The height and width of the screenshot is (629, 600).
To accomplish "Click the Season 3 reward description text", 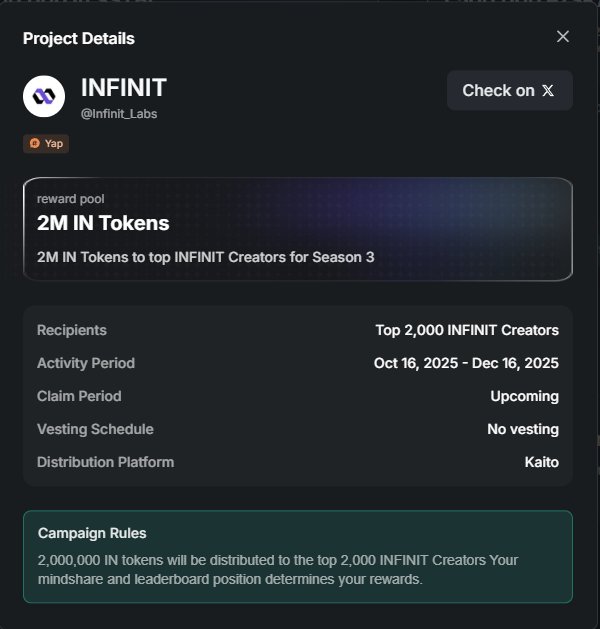I will (x=205, y=257).
